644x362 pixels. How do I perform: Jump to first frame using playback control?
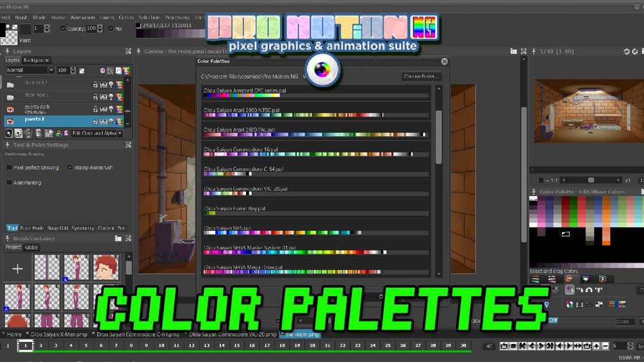(522, 347)
